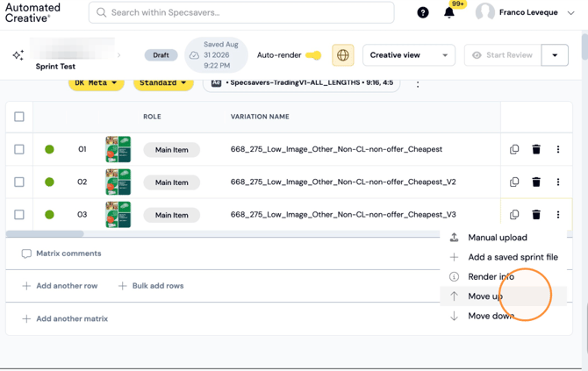Select Move up in the row menu
Screen dimensions: 588x371
pyautogui.click(x=503, y=296)
